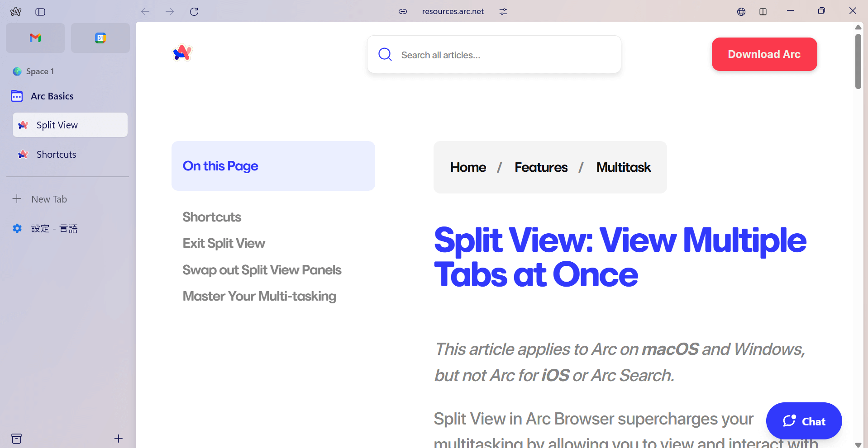Viewport: 868px width, 448px height.
Task: Jump to Swap out Split View Panels
Action: click(262, 270)
